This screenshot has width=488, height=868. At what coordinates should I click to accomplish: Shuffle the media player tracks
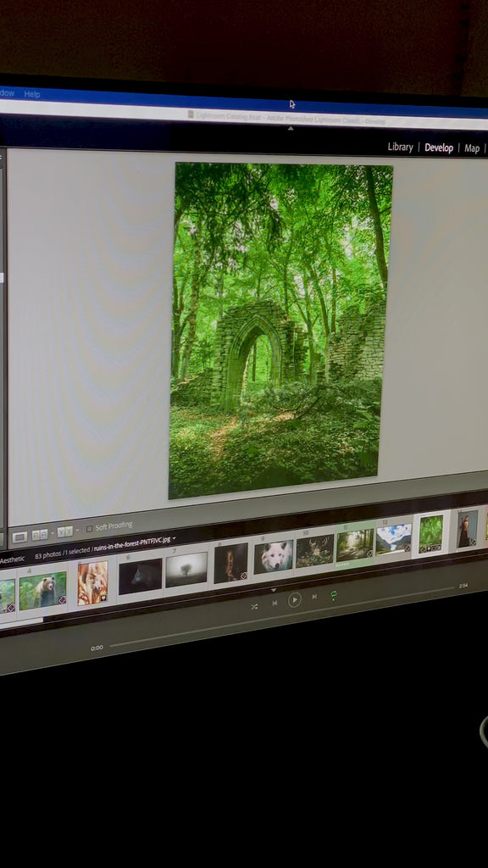(x=254, y=606)
